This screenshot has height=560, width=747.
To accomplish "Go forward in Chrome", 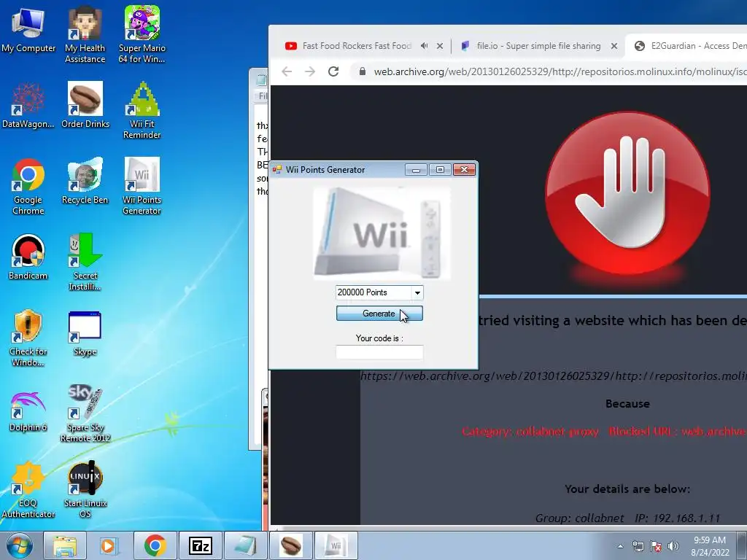I will [310, 71].
